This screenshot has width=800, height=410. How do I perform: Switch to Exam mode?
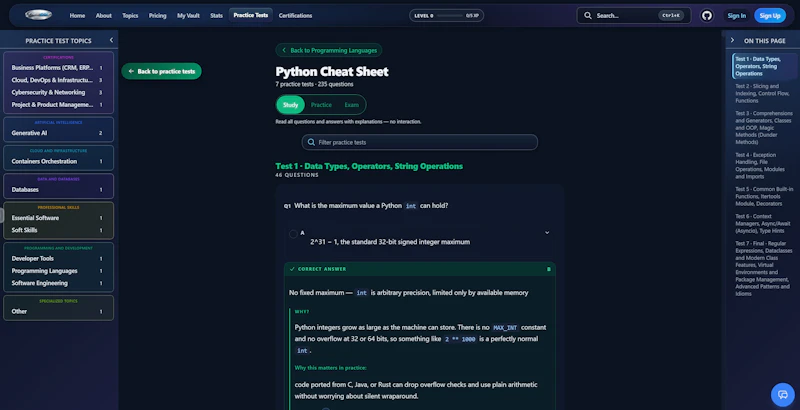[352, 105]
